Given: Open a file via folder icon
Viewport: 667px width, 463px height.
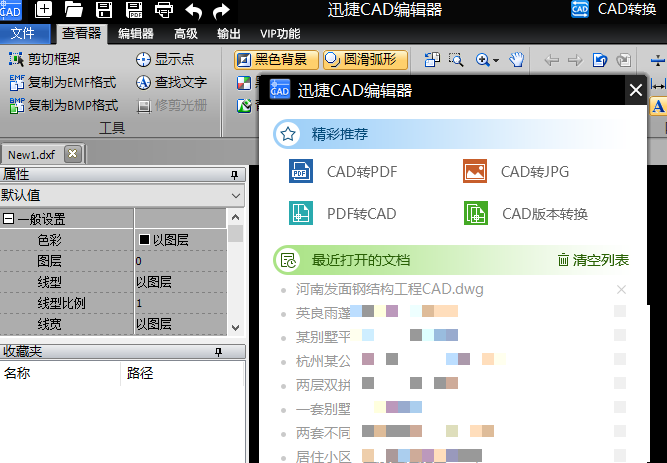Looking at the screenshot, I should (x=74, y=9).
